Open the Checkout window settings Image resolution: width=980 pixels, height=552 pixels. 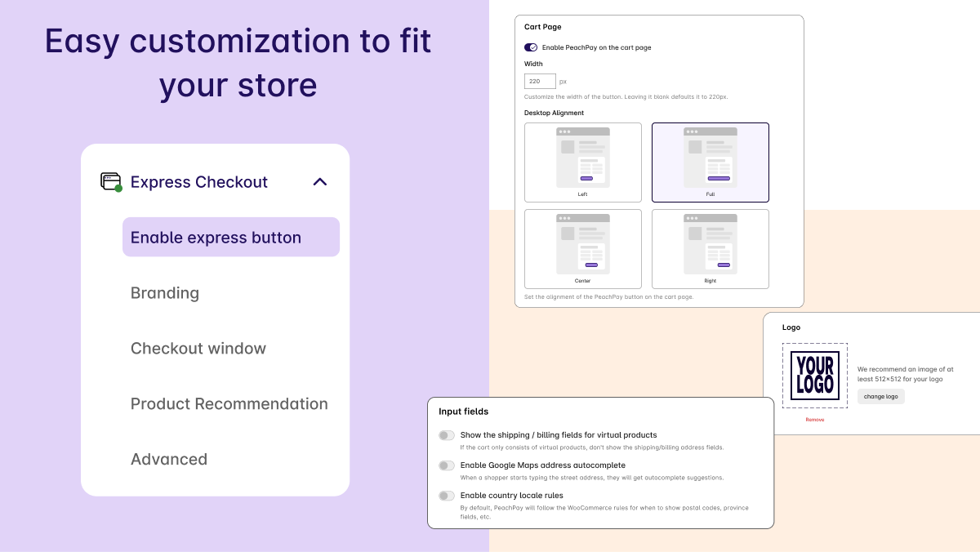[x=198, y=348]
